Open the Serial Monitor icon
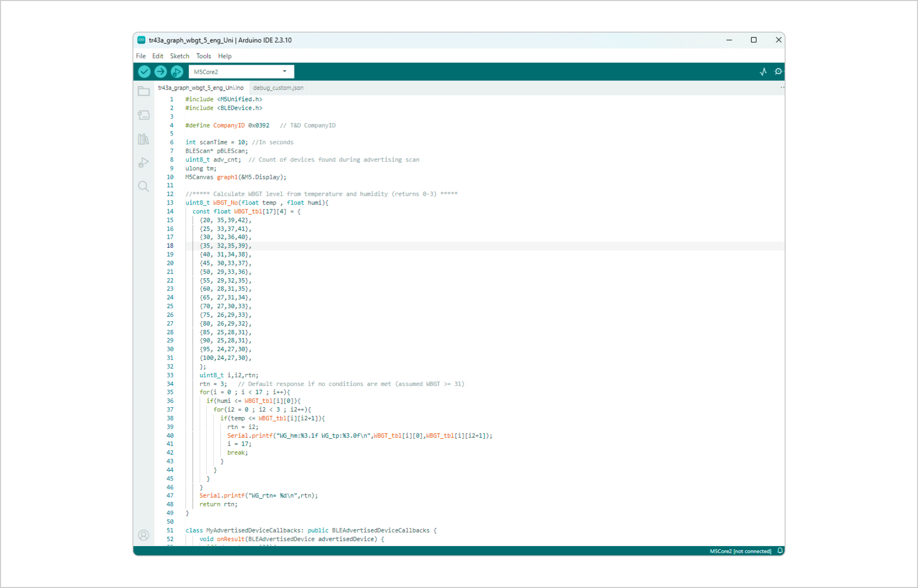Image resolution: width=918 pixels, height=588 pixels. (x=778, y=72)
